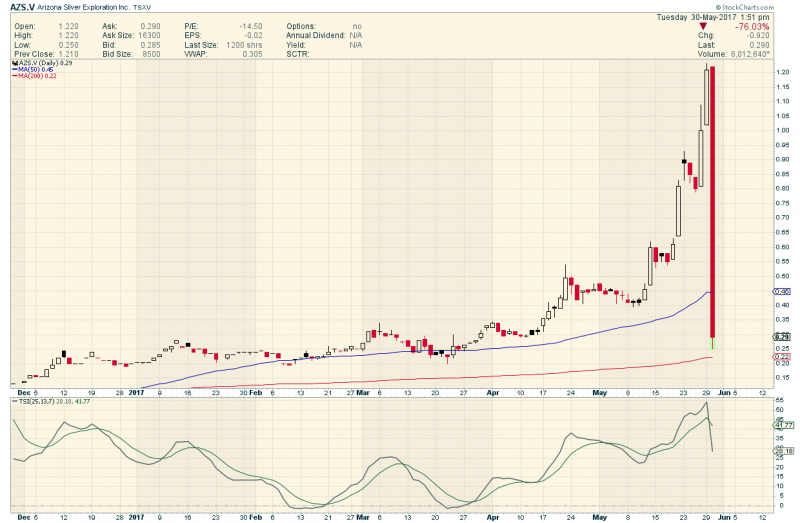Click the 0.29 last price axis tag
This screenshot has width=800, height=523.
tap(782, 337)
